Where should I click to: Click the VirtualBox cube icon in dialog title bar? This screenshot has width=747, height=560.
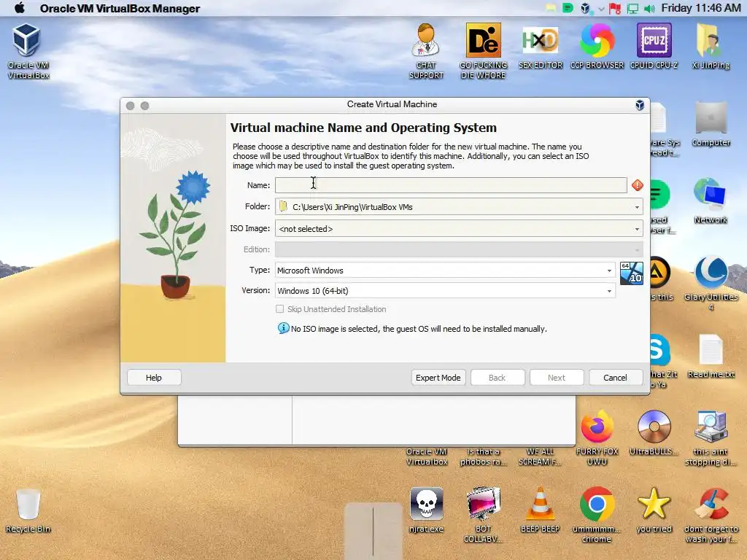[640, 105]
